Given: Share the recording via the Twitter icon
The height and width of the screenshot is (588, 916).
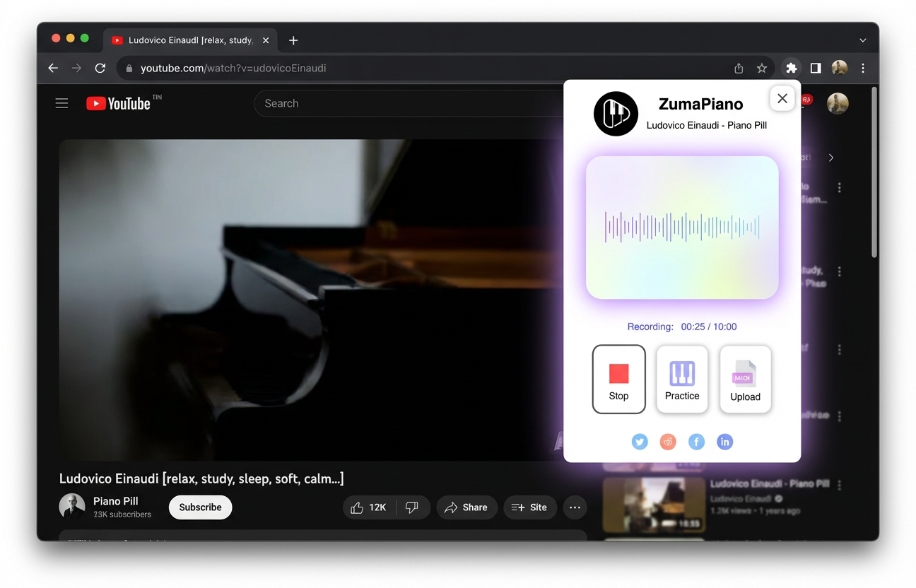Looking at the screenshot, I should [640, 442].
